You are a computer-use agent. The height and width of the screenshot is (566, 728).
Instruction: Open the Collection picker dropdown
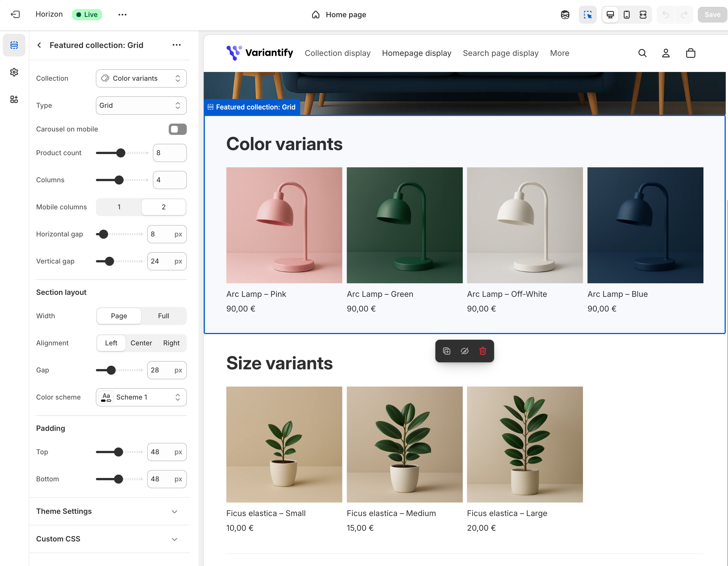point(141,78)
